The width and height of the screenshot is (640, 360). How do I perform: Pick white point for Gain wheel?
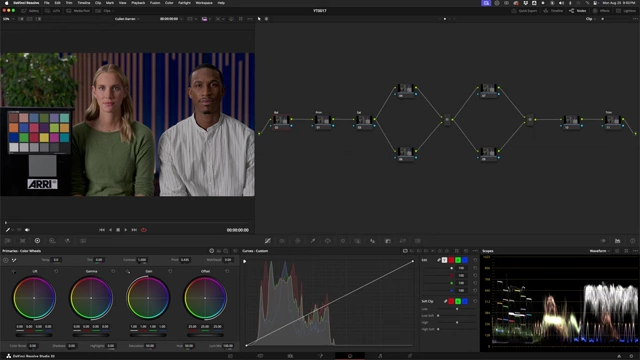point(128,271)
